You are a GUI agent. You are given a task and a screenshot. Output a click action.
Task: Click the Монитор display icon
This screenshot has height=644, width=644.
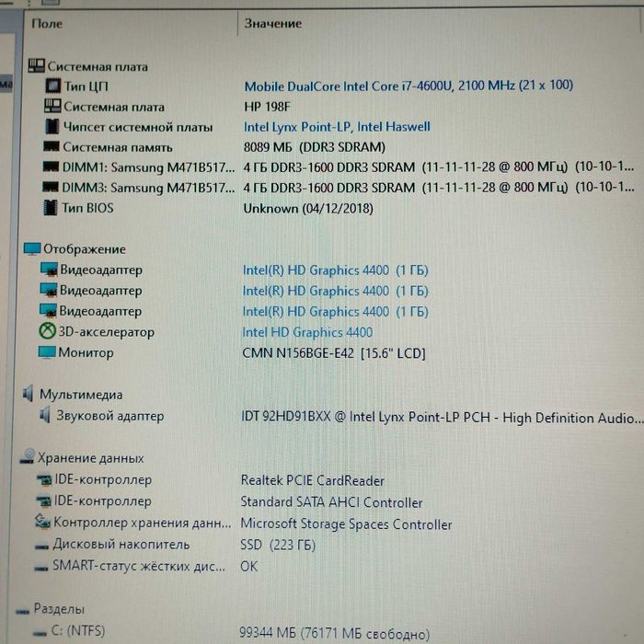tap(47, 352)
